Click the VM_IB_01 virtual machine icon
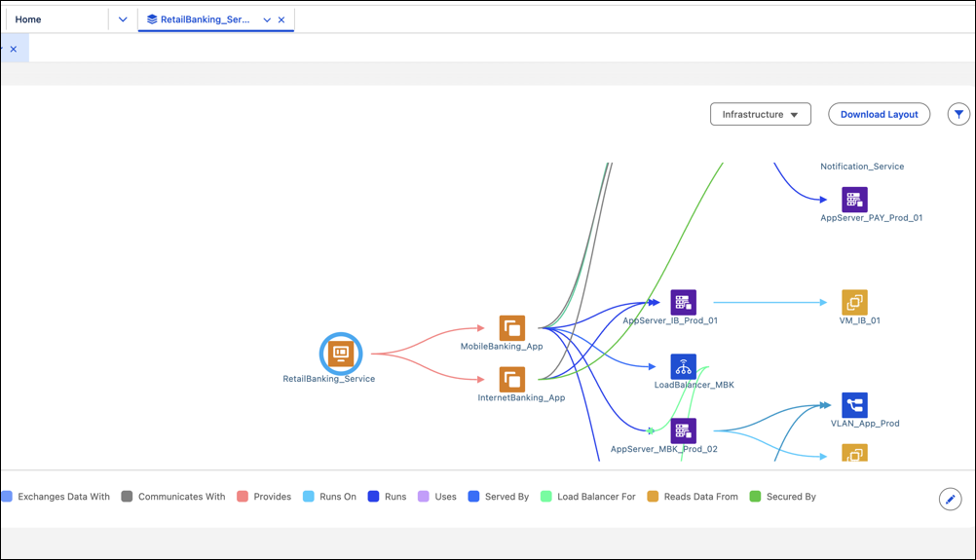 (x=854, y=302)
